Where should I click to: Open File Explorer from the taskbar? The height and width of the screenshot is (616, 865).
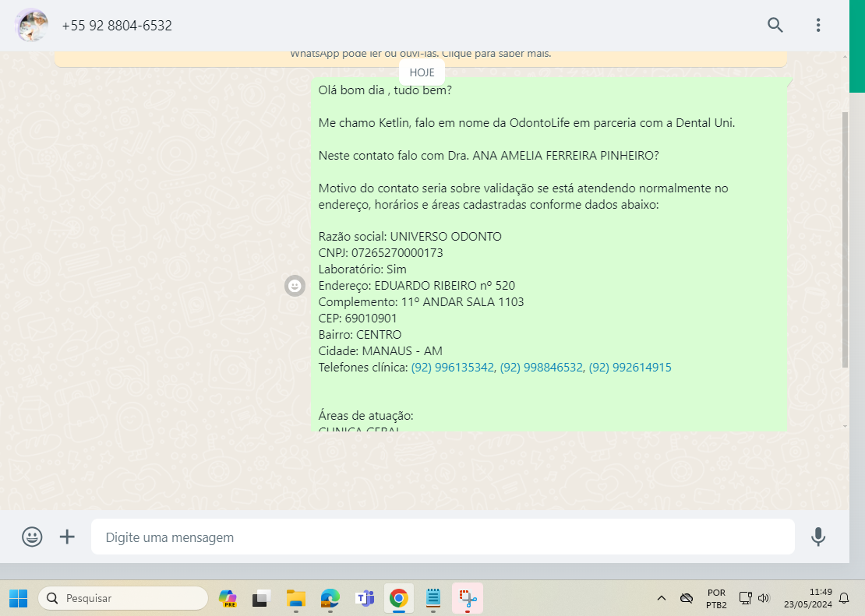[x=295, y=598]
